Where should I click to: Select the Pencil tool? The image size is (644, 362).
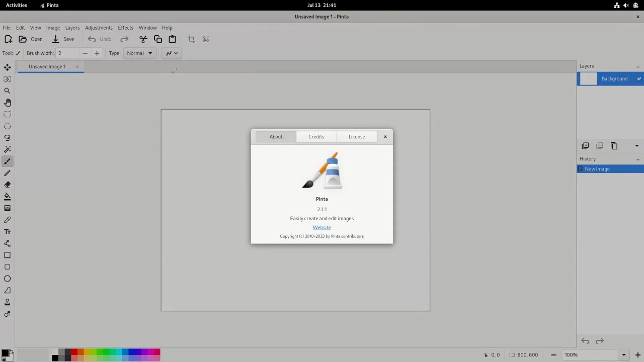click(x=8, y=173)
